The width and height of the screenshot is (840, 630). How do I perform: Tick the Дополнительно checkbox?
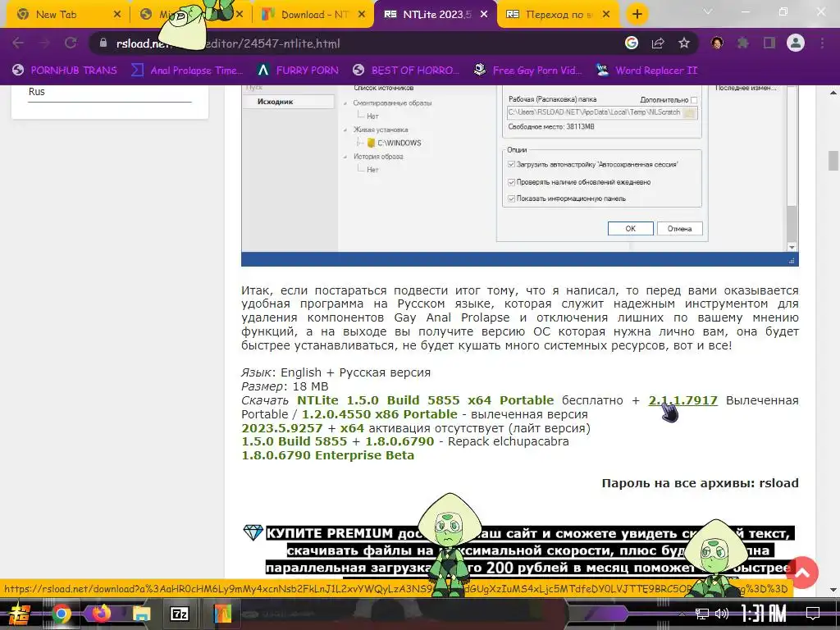click(x=694, y=100)
